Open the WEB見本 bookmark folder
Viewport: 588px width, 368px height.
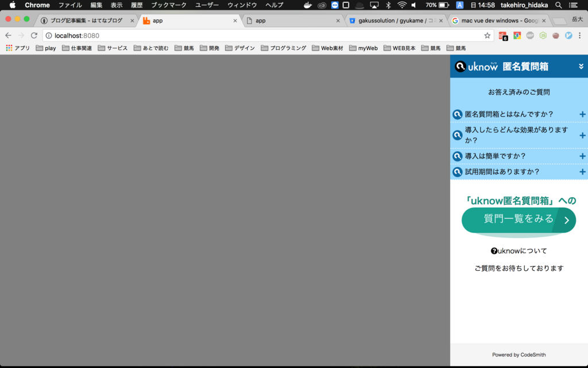(x=400, y=48)
